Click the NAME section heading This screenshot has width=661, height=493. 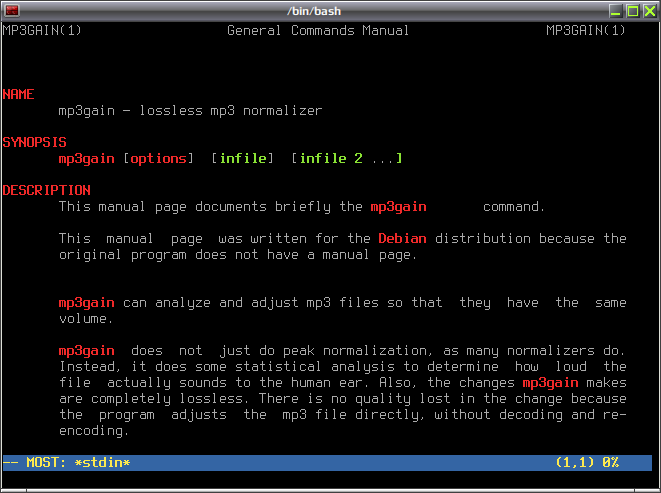(19, 94)
